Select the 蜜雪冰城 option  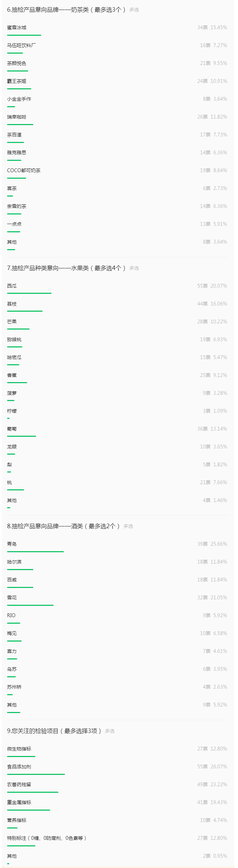(x=16, y=27)
